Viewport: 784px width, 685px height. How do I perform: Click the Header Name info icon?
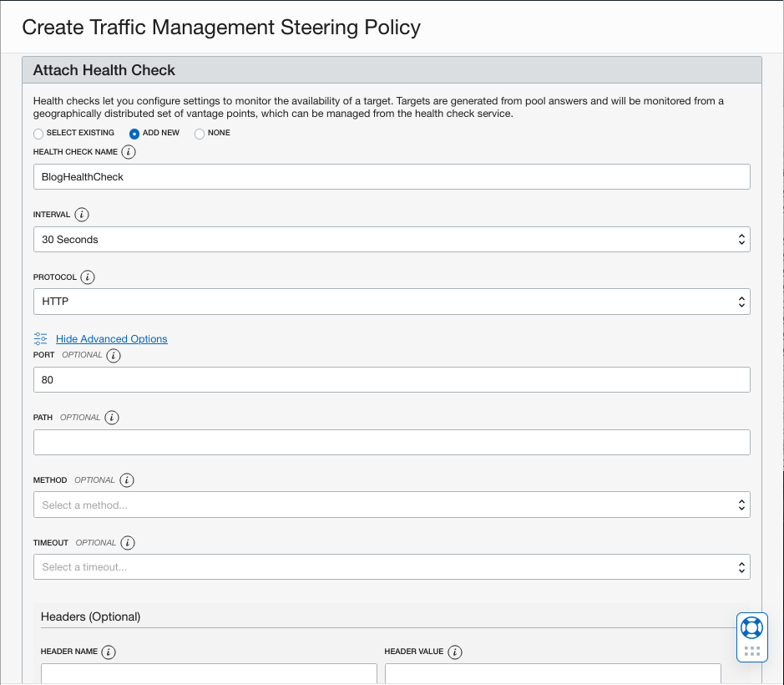(x=109, y=652)
